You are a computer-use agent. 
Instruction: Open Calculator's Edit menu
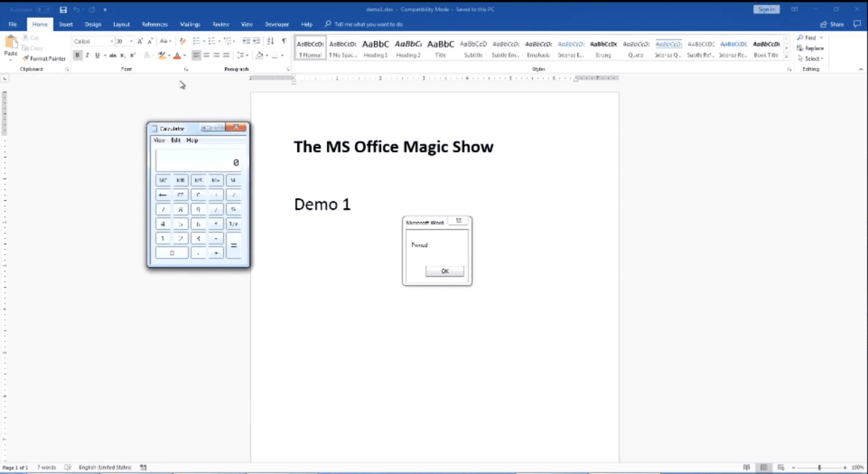pyautogui.click(x=175, y=140)
